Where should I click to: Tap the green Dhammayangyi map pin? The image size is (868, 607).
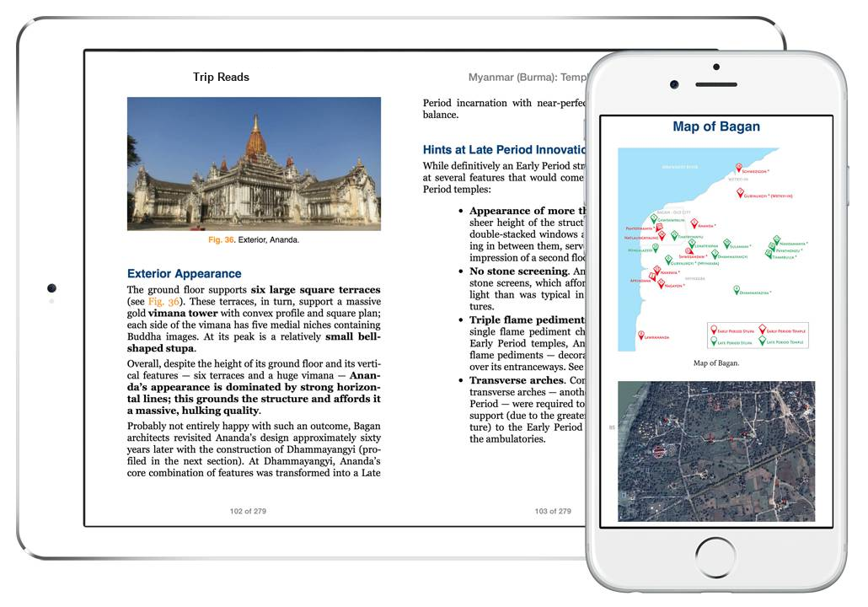point(715,255)
